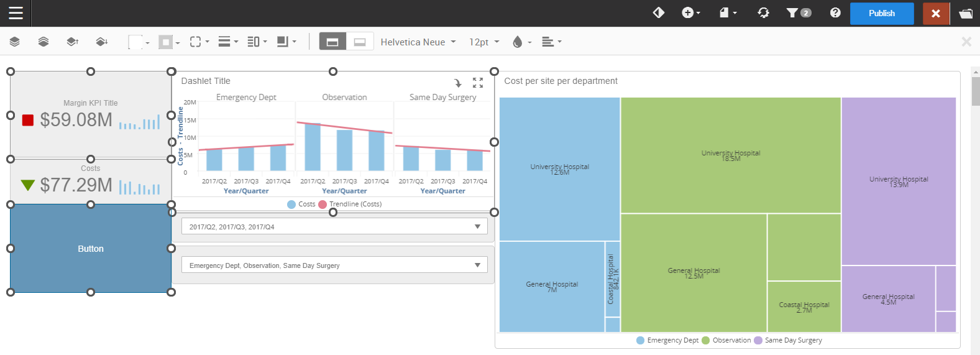Enable the dark filled title-bar style toggle
Screen dimensions: 980x355
coord(332,42)
